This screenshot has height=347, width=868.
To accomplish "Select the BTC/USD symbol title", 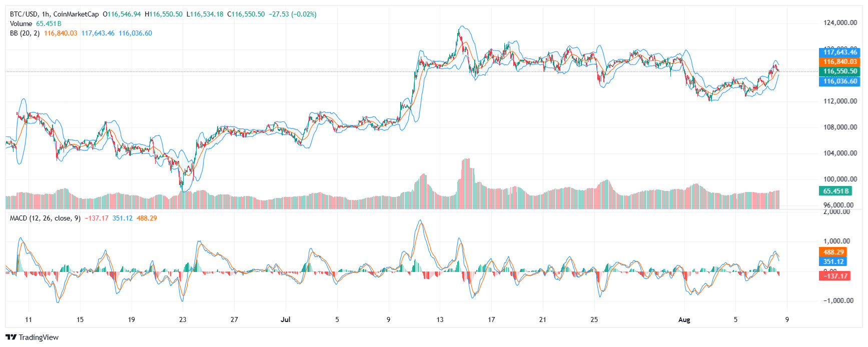I will (x=23, y=14).
